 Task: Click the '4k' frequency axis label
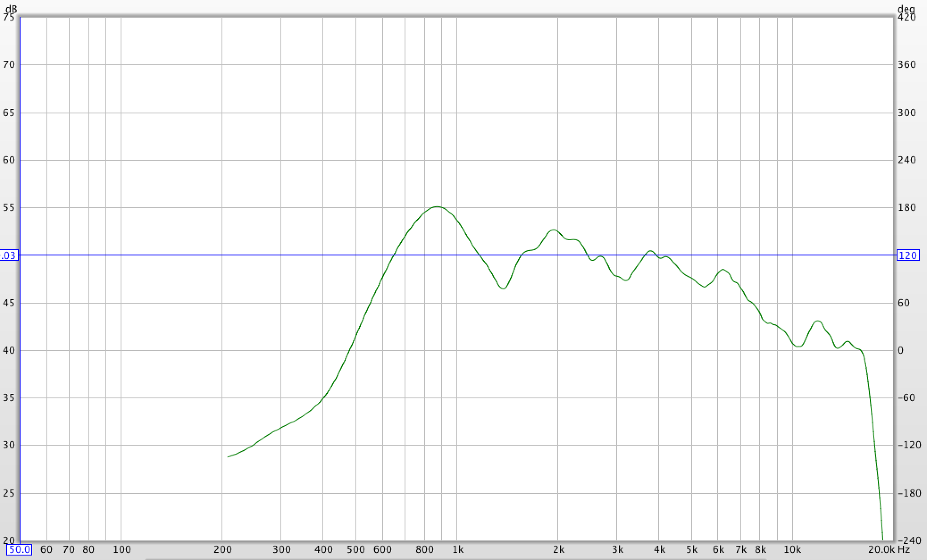pos(660,549)
